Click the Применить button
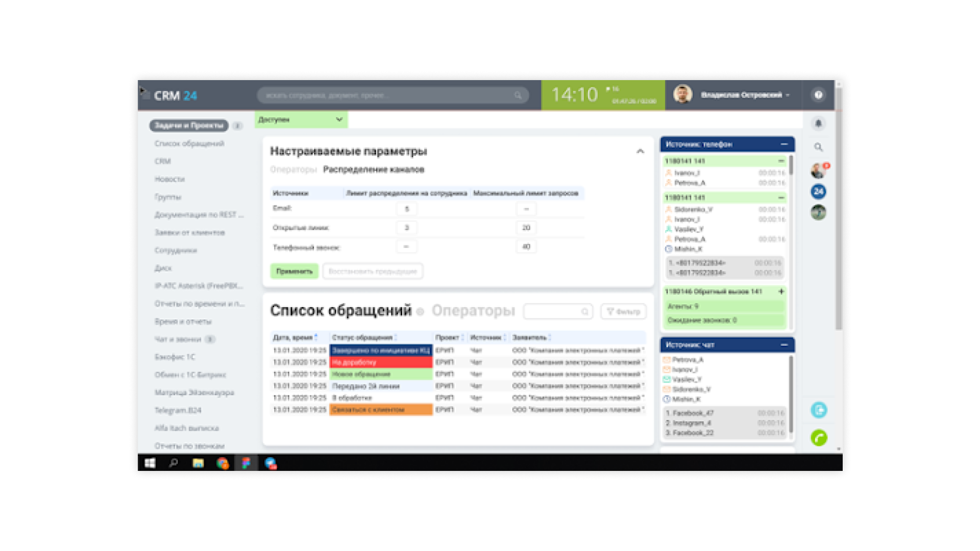This screenshot has width=980, height=551. [294, 271]
